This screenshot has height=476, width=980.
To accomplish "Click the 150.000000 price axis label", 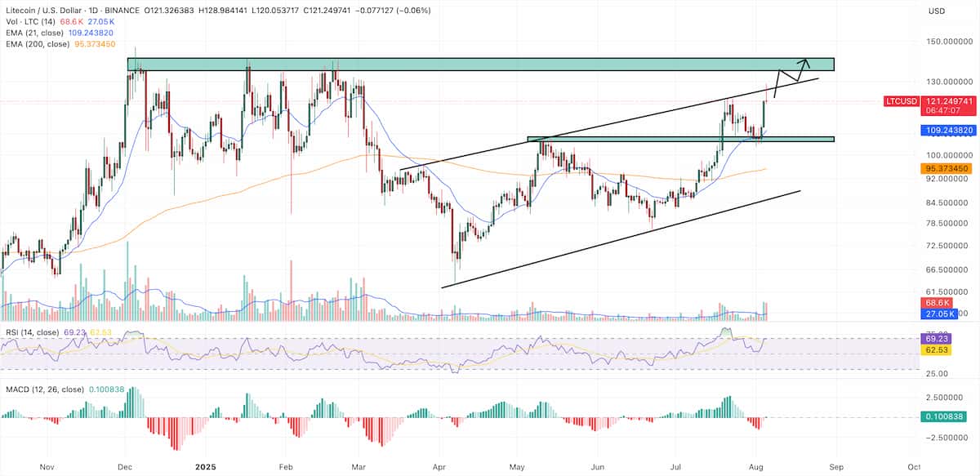I will [950, 41].
